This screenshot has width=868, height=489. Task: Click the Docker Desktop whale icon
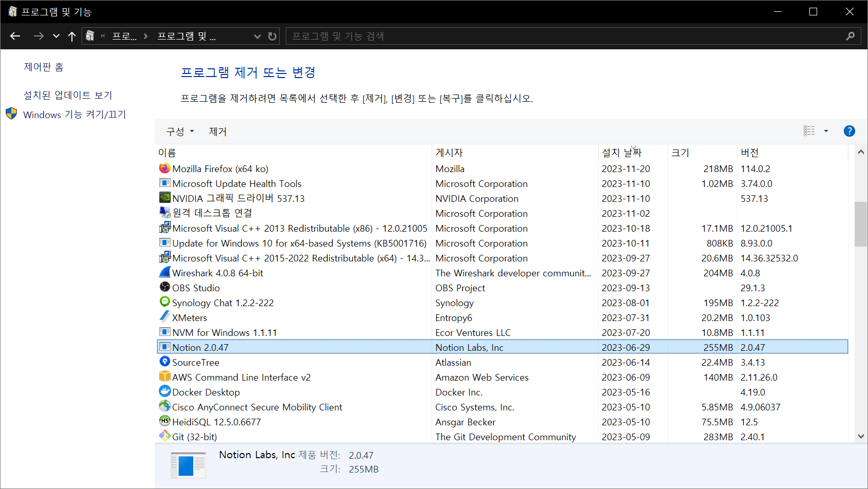[x=164, y=391]
